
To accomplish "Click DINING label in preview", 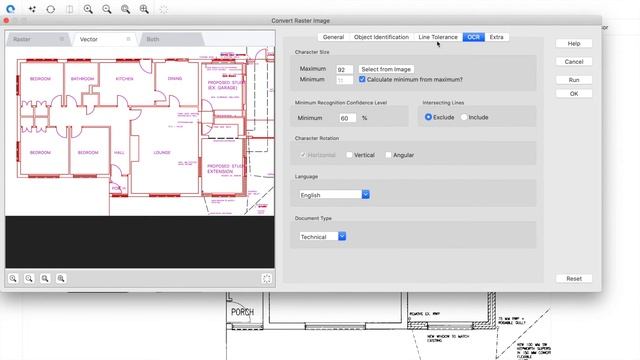I will 175,78.
